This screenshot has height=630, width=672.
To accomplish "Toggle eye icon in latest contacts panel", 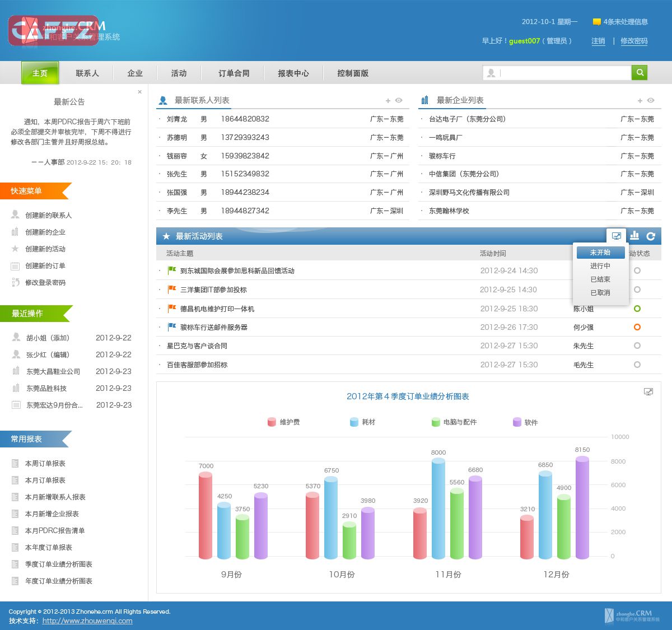I will coord(399,101).
